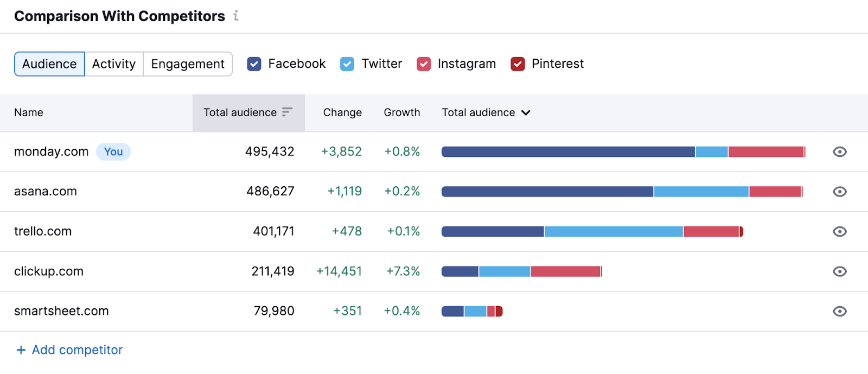868x374 pixels.
Task: Uncheck the Instagram checkbox
Action: (x=424, y=64)
